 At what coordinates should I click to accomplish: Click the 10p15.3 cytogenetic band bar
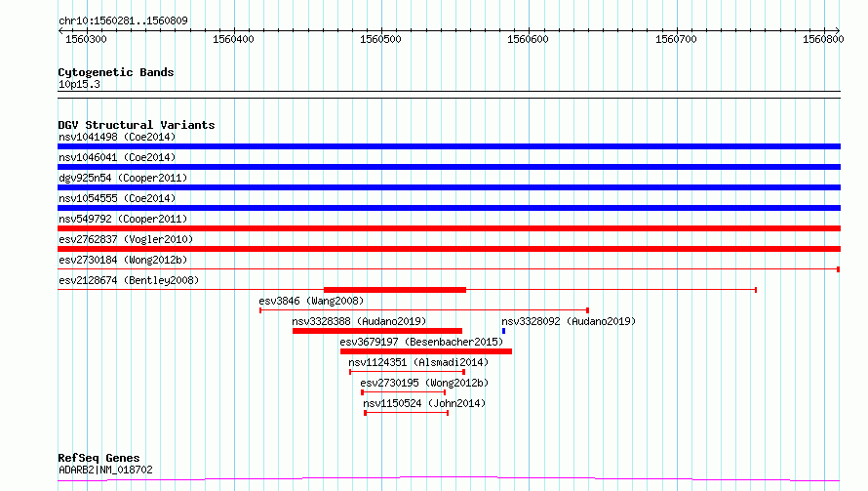[x=449, y=95]
